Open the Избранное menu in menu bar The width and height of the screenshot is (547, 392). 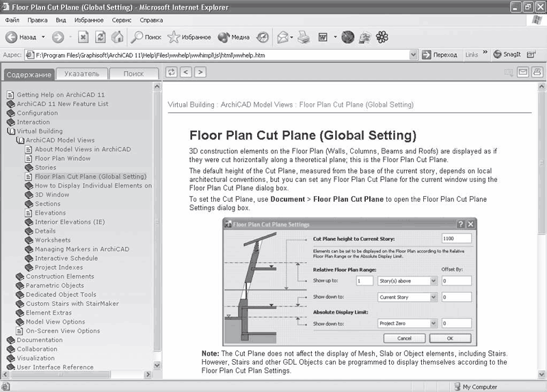[90, 21]
